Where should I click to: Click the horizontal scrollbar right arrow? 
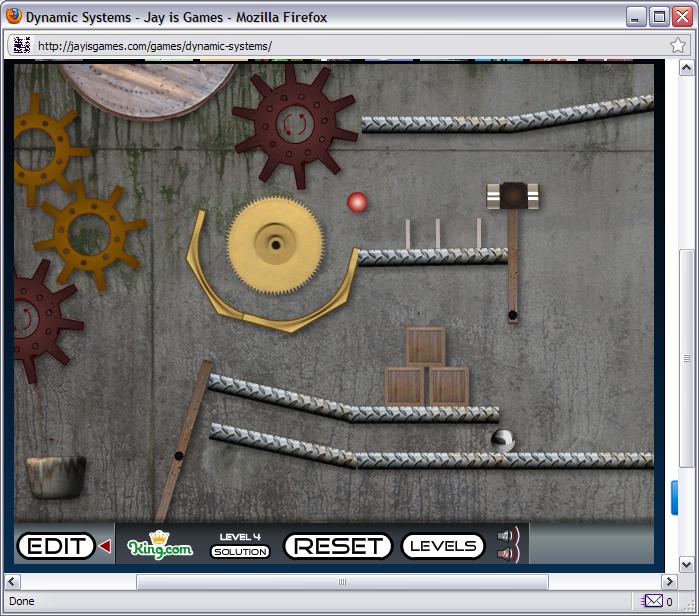coord(669,581)
